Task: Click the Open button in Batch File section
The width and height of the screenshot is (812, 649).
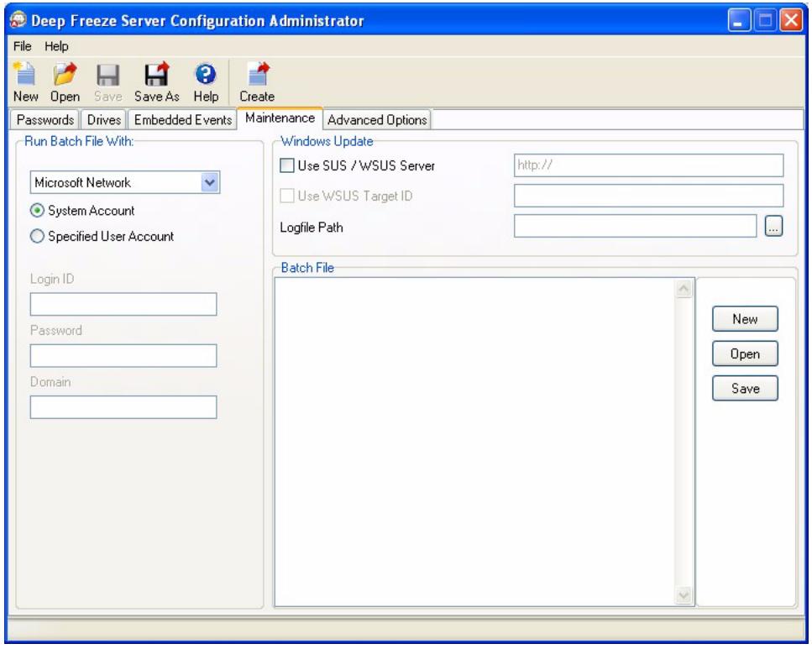Action: [x=745, y=353]
